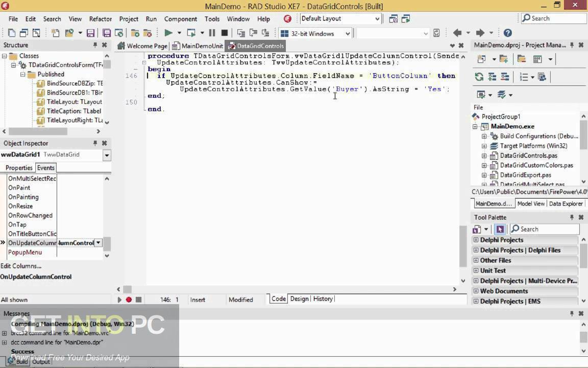The height and width of the screenshot is (368, 588).
Task: Switch to the Welcome Page tab
Action: pyautogui.click(x=143, y=46)
